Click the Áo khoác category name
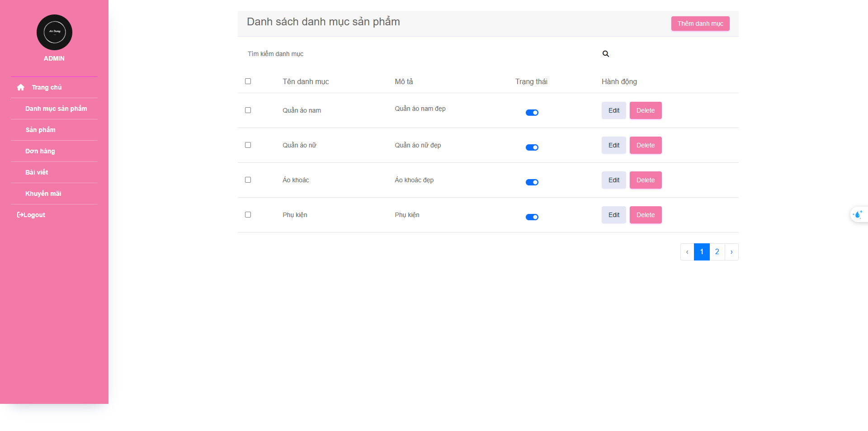Viewport: 868px width, 431px height. pos(296,180)
